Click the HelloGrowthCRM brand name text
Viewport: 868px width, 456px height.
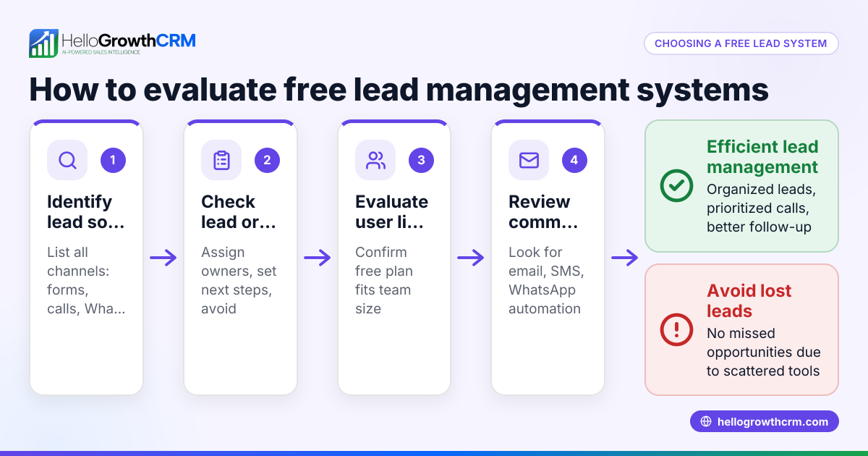[129, 41]
